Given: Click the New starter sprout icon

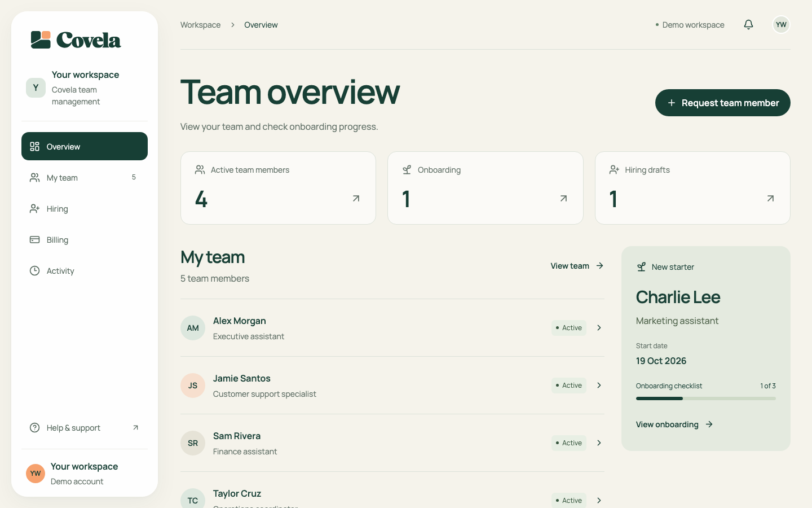Looking at the screenshot, I should [x=641, y=267].
